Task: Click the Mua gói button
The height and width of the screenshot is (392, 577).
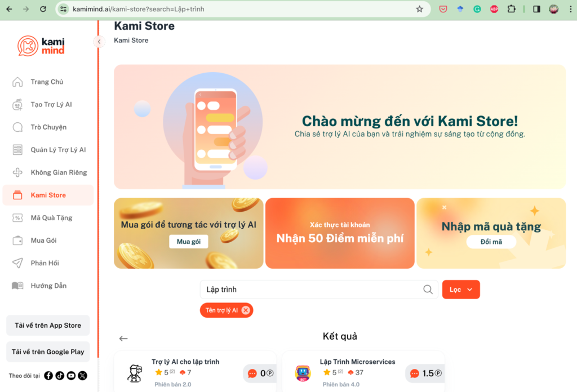Action: (x=188, y=242)
